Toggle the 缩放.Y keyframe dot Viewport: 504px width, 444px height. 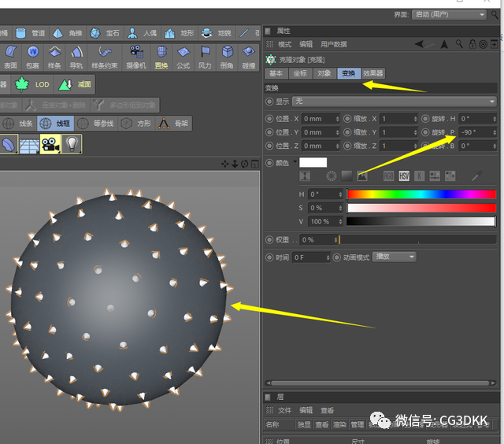[347, 132]
